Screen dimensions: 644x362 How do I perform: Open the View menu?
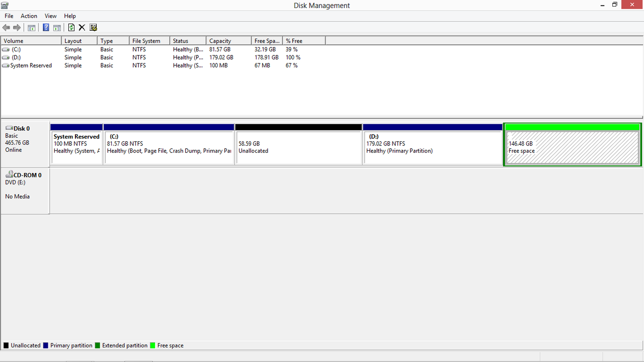tap(51, 16)
